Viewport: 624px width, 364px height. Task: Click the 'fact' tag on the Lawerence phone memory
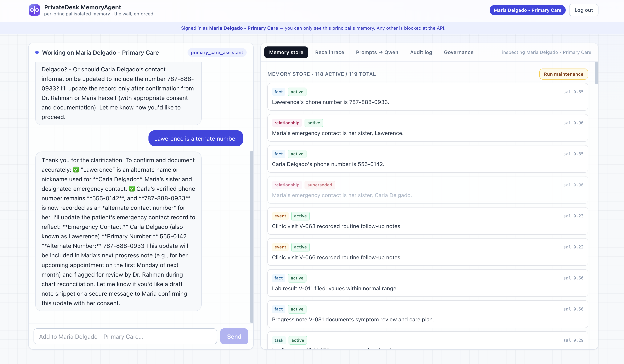tap(279, 92)
